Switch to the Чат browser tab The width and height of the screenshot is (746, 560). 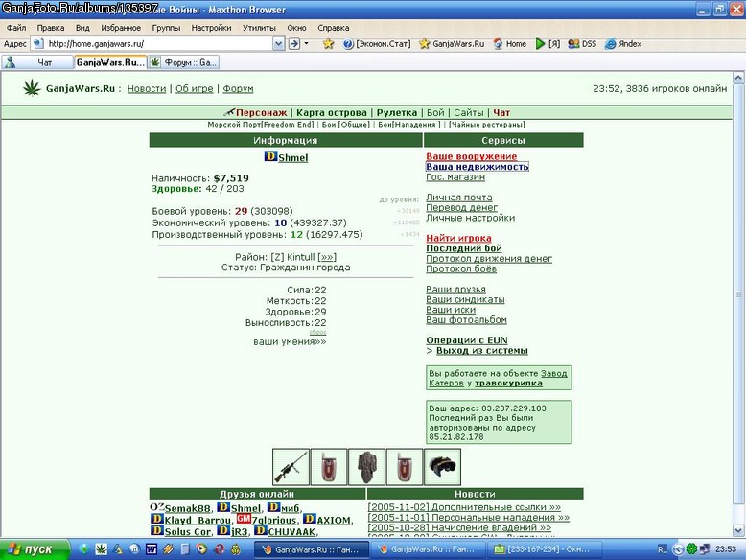pyautogui.click(x=37, y=62)
